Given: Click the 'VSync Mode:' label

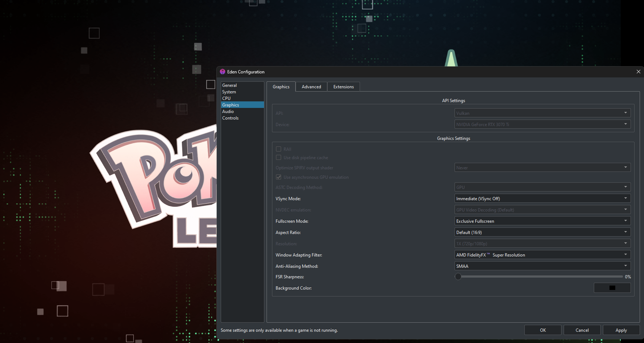Looking at the screenshot, I should 288,199.
